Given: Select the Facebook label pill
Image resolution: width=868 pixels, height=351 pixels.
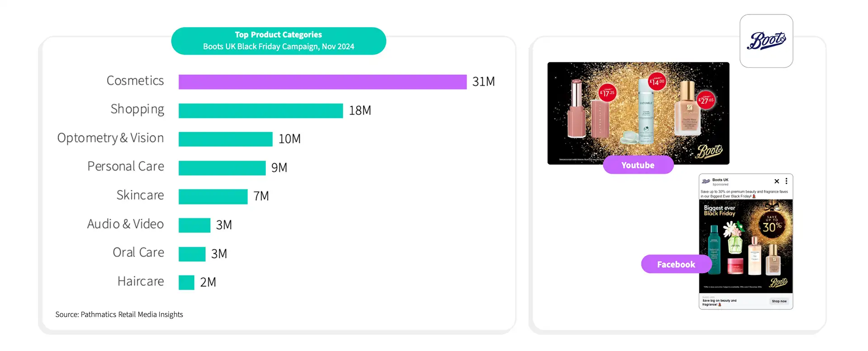Looking at the screenshot, I should coord(676,264).
